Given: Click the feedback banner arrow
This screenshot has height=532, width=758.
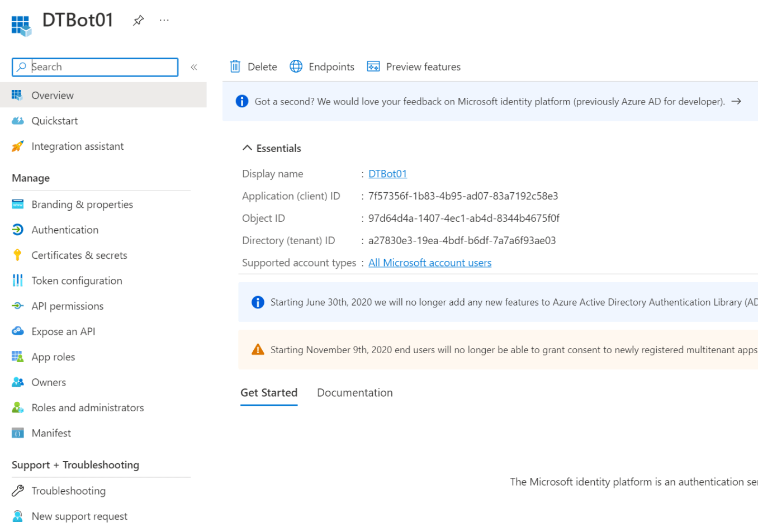Looking at the screenshot, I should pyautogui.click(x=736, y=101).
